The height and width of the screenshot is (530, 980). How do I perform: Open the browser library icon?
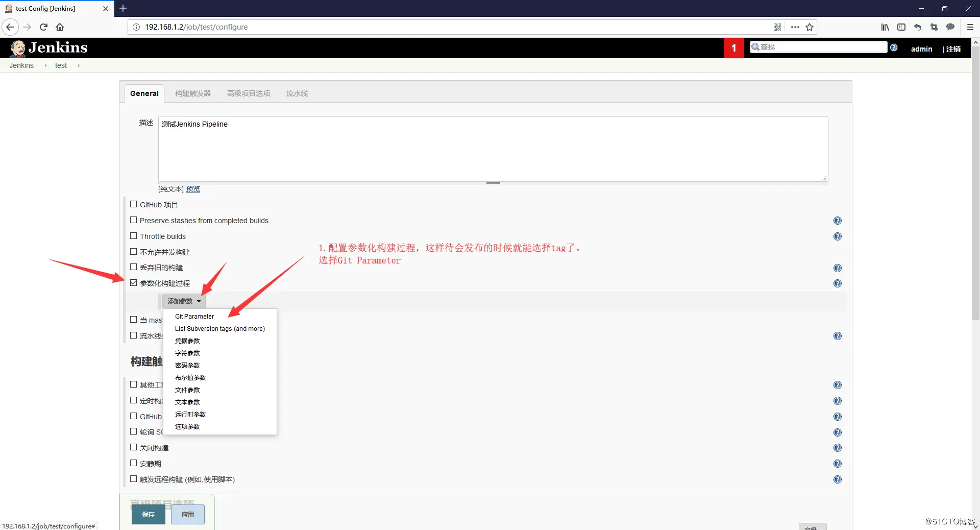click(x=885, y=27)
